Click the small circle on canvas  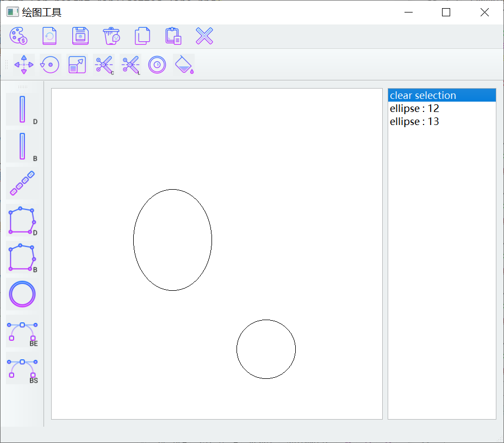tap(266, 349)
